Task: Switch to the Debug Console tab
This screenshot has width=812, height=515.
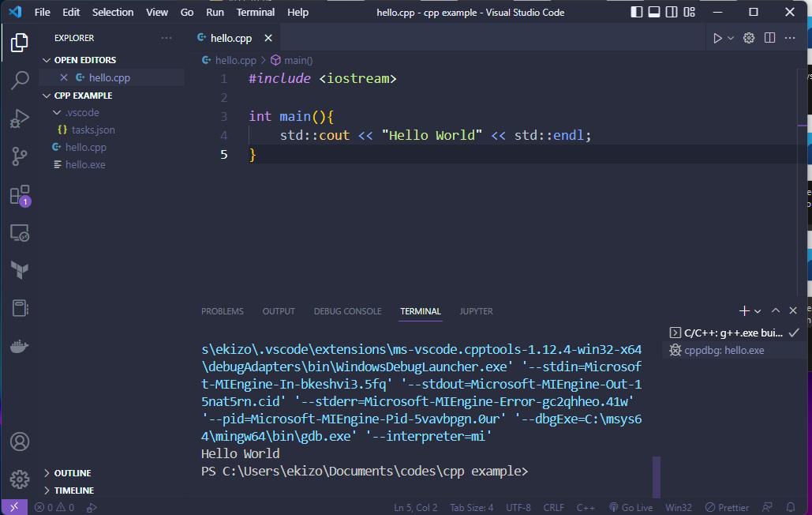Action: 347,311
